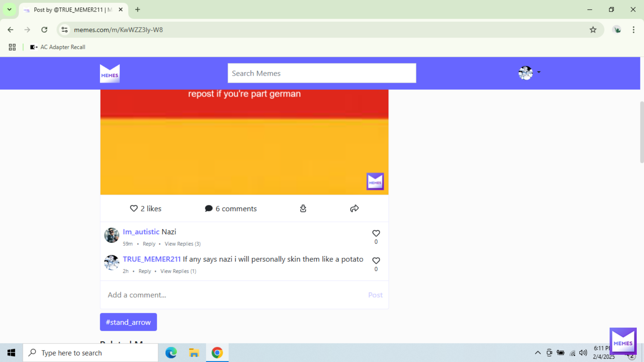Image resolution: width=644 pixels, height=362 pixels.
Task: Click the address bar URL
Action: click(x=118, y=30)
